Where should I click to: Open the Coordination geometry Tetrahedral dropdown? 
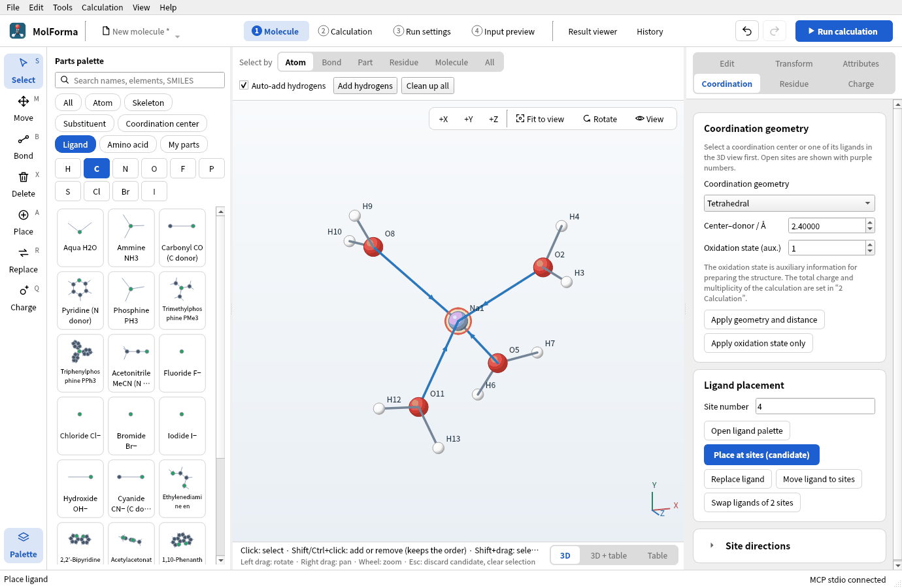pos(789,203)
